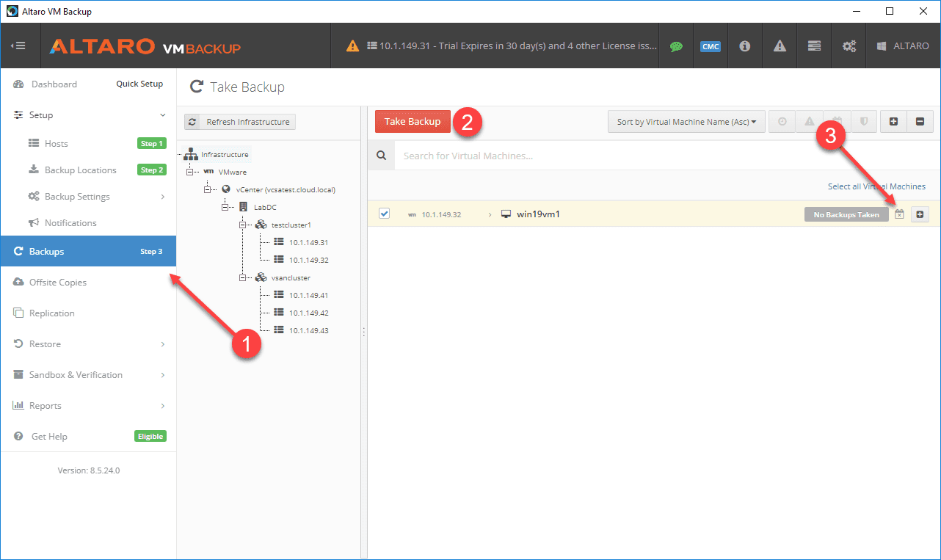Click the Reports bar chart icon

pyautogui.click(x=19, y=405)
